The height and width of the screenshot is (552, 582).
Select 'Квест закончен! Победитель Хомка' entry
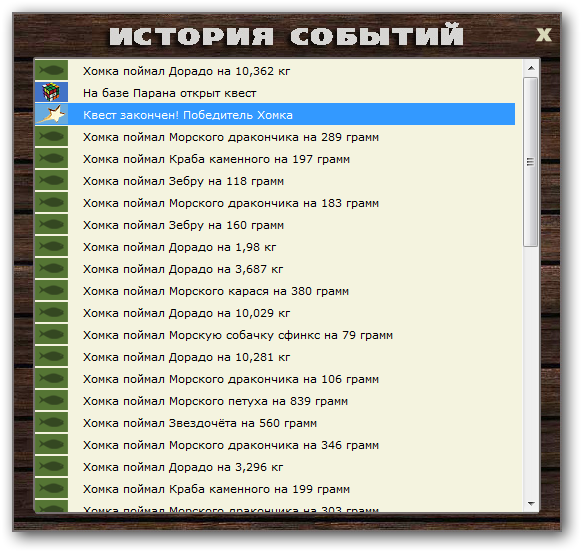[275, 114]
